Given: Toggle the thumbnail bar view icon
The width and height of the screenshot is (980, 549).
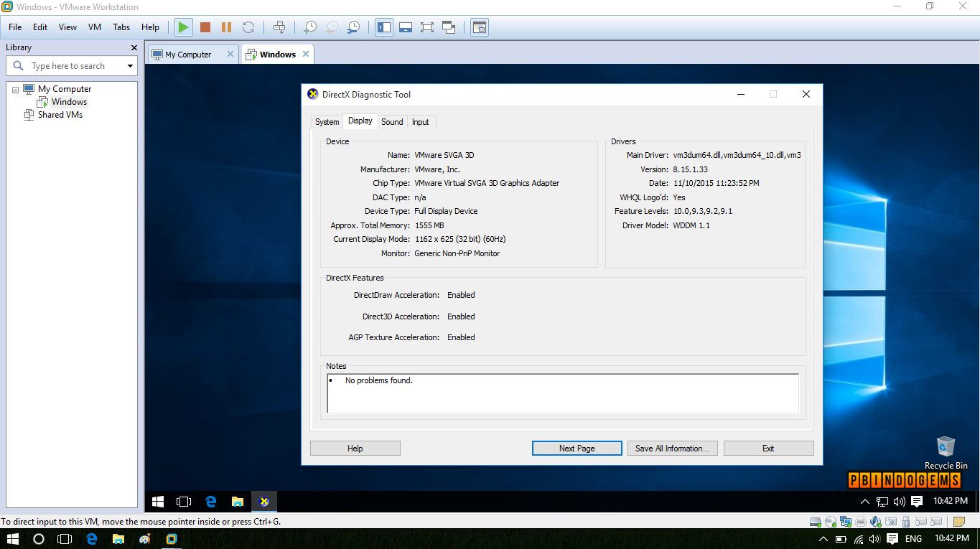Looking at the screenshot, I should click(406, 27).
